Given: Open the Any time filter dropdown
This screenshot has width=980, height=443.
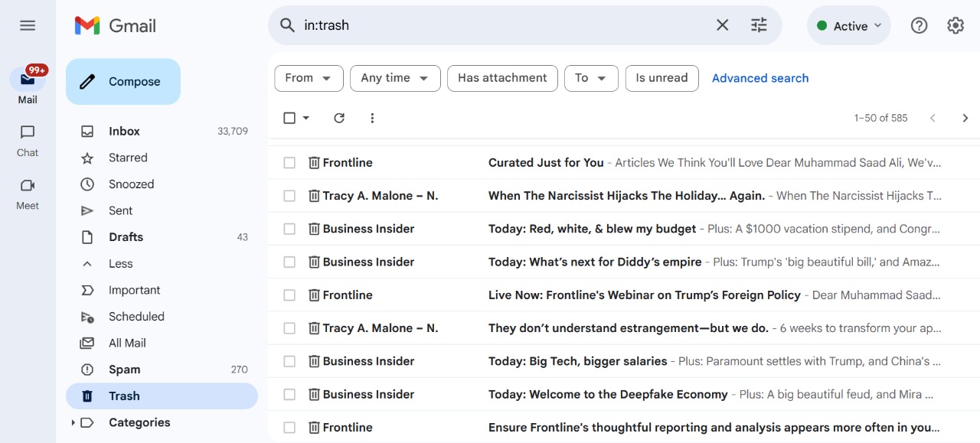Looking at the screenshot, I should (x=395, y=78).
